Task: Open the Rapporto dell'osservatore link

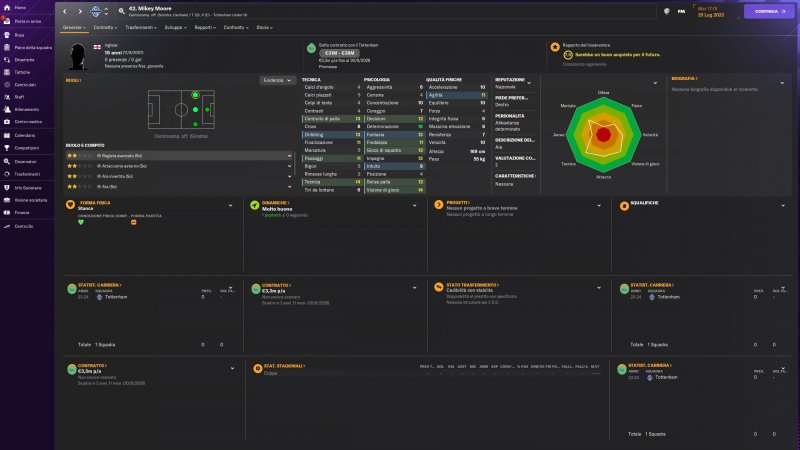Action: pos(585,47)
